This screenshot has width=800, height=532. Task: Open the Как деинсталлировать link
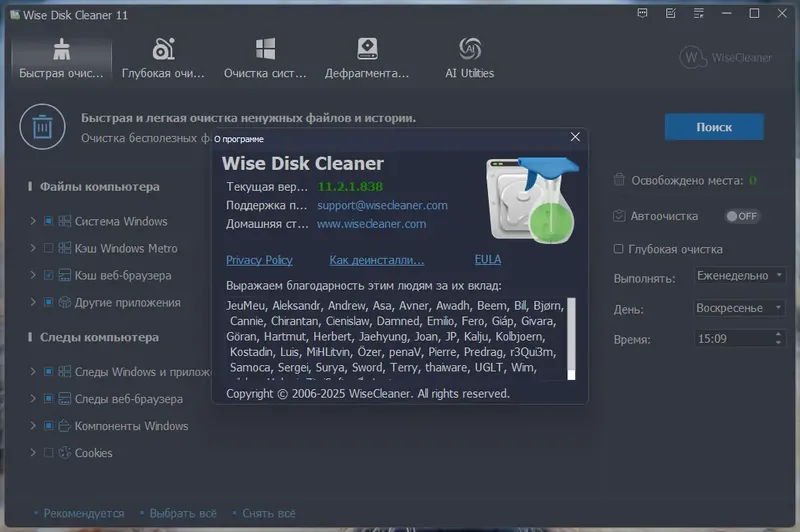[377, 260]
